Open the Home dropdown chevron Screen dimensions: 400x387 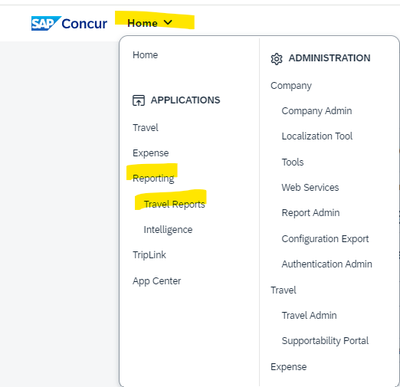[x=168, y=23]
